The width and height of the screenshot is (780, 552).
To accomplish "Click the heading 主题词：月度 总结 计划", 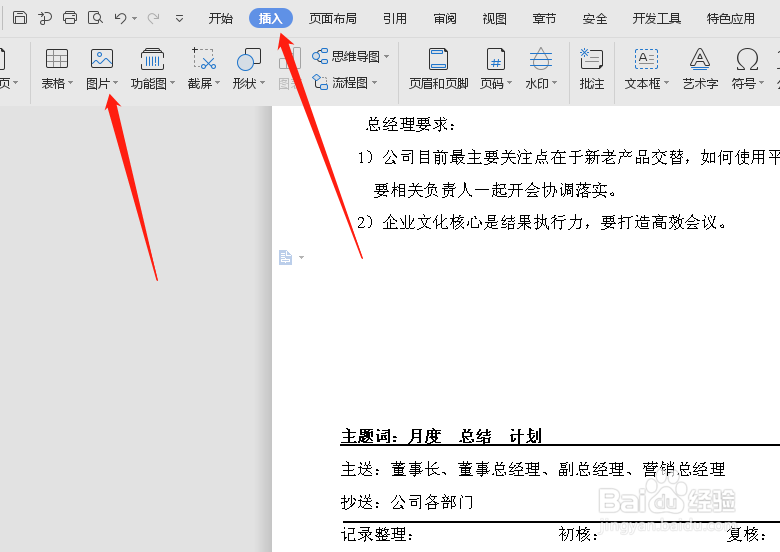I will coord(441,436).
